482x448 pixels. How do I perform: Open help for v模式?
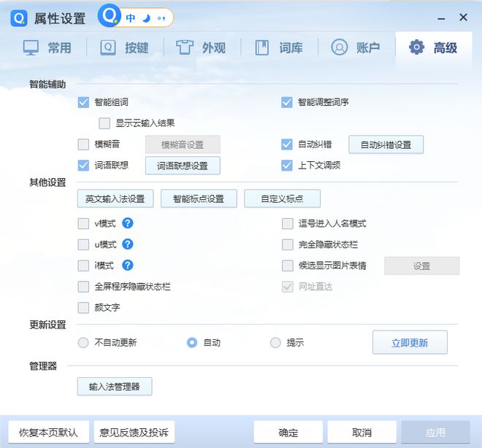[127, 224]
